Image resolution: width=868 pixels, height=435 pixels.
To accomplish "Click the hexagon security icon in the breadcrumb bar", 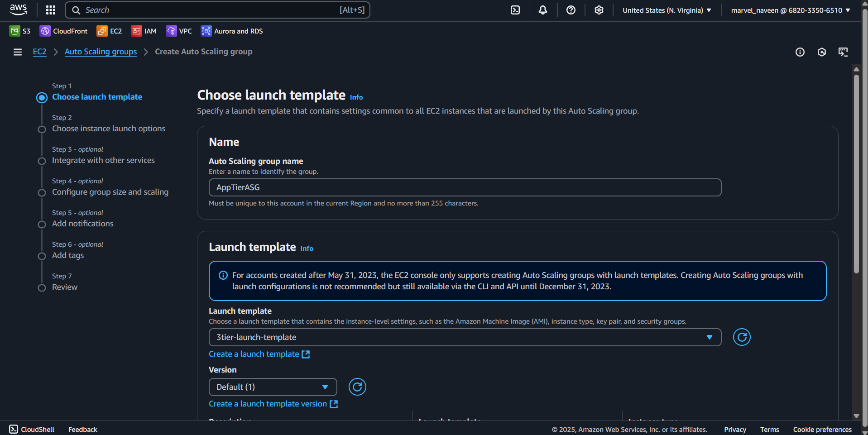I will pos(822,52).
